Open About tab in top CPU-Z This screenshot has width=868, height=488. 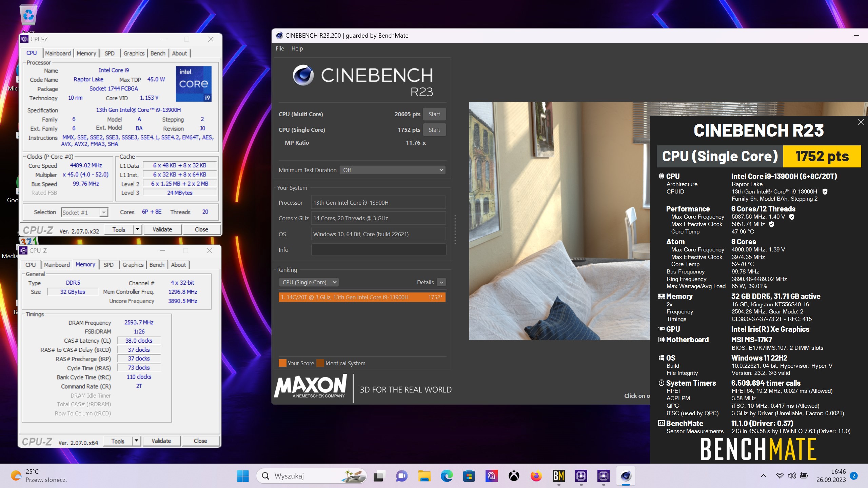[179, 53]
